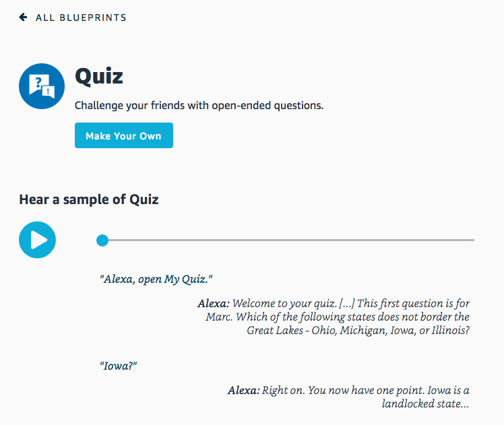This screenshot has height=425, width=504.
Task: Play the Quiz audio sample
Action: point(37,240)
